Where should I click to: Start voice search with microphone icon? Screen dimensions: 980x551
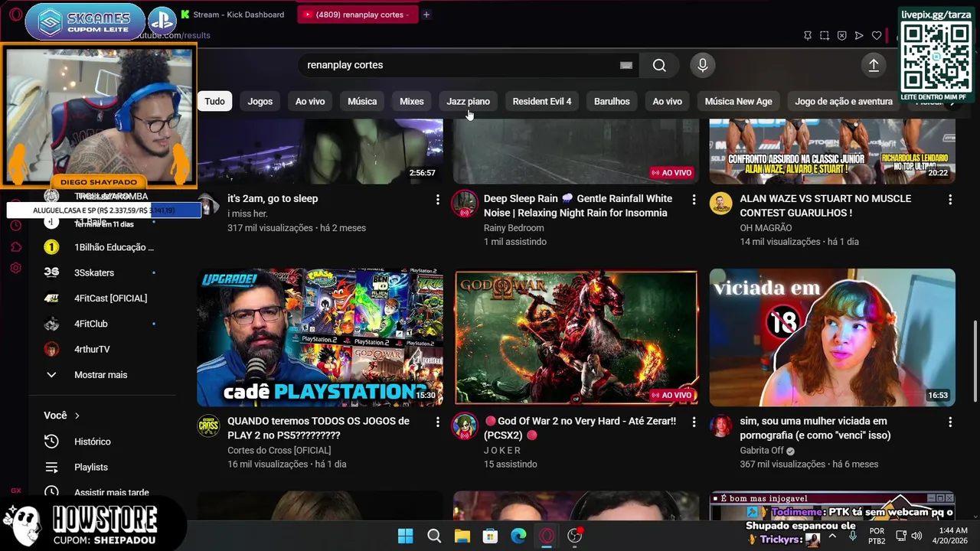pos(702,65)
